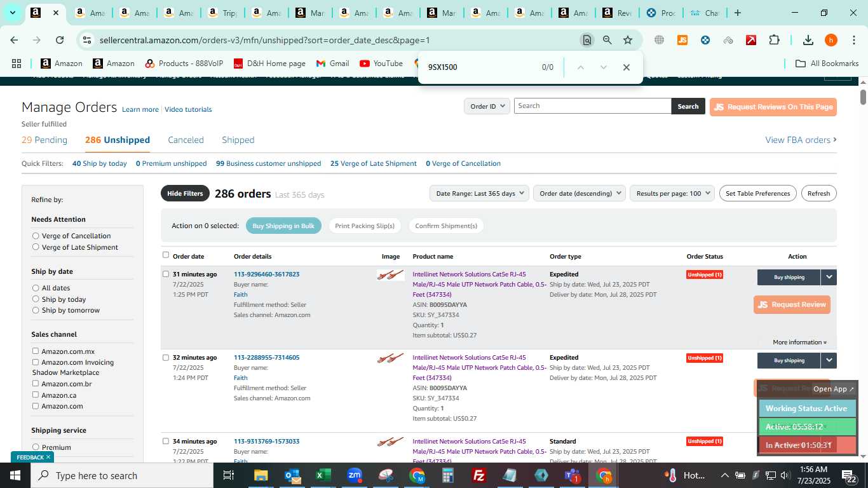The image size is (868, 488).
Task: Select the Verge of Late Shipment radio button
Action: 36,247
